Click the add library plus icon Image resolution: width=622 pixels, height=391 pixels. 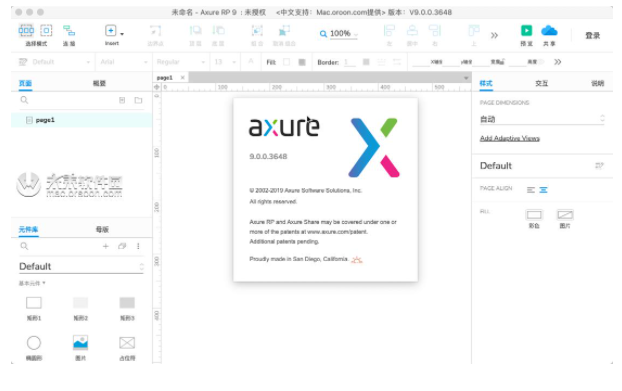pyautogui.click(x=106, y=246)
